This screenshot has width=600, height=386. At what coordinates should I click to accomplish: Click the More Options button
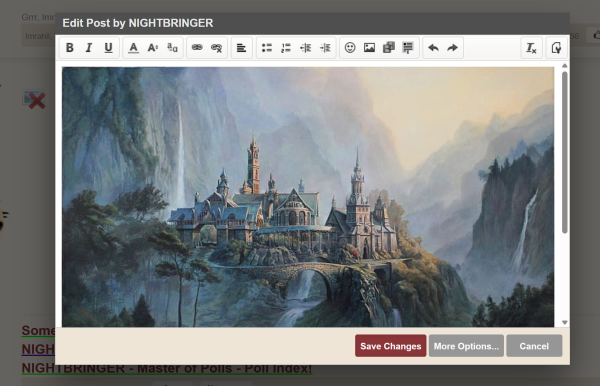[x=466, y=346]
